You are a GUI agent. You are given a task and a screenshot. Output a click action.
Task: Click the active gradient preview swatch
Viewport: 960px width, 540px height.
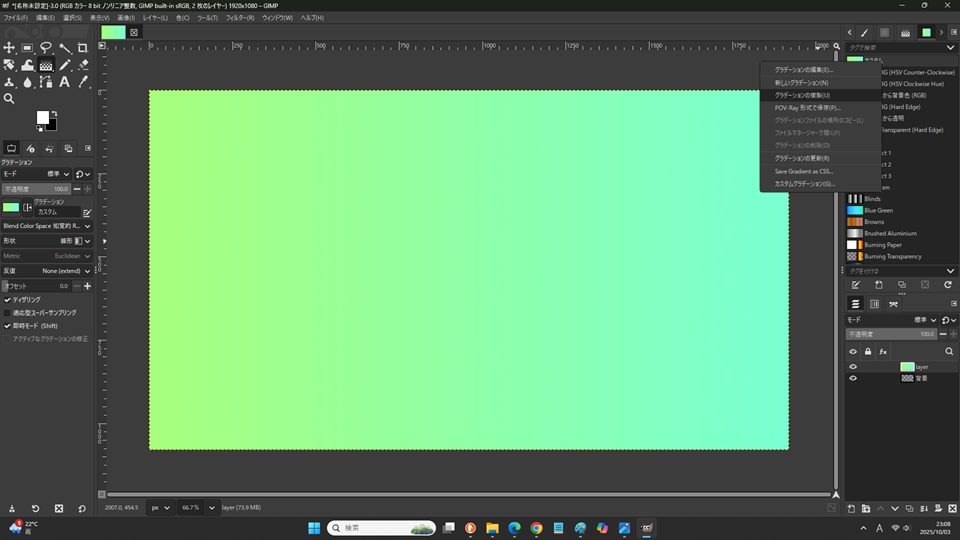pyautogui.click(x=11, y=208)
